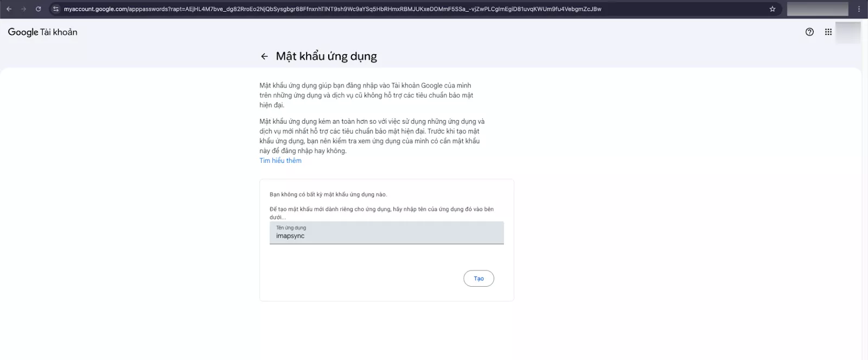Go back using browser back button

tap(9, 9)
